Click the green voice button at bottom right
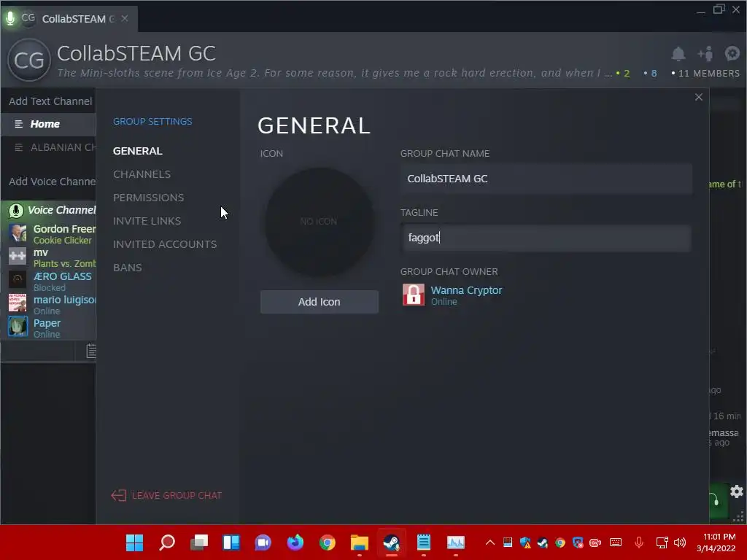The image size is (747, 560). (x=718, y=500)
